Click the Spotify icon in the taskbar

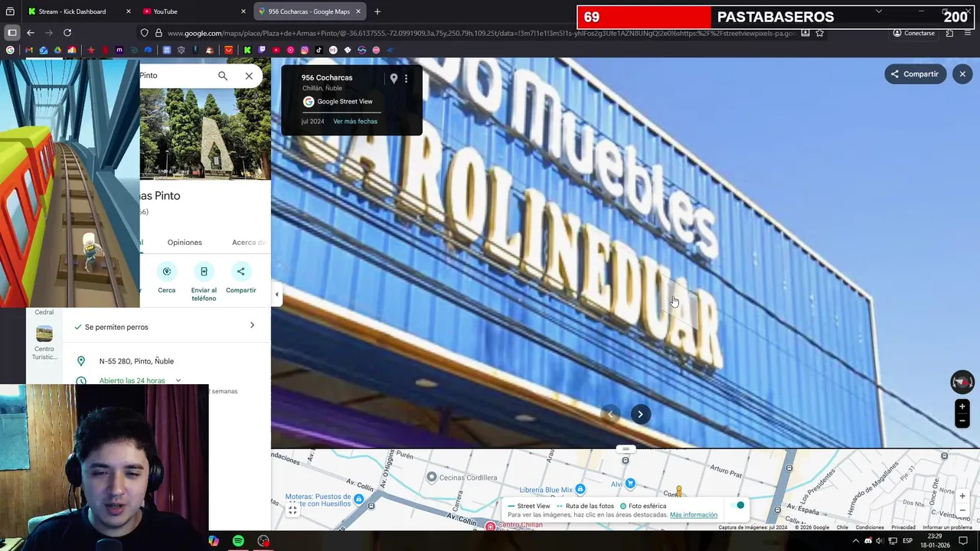click(x=238, y=541)
